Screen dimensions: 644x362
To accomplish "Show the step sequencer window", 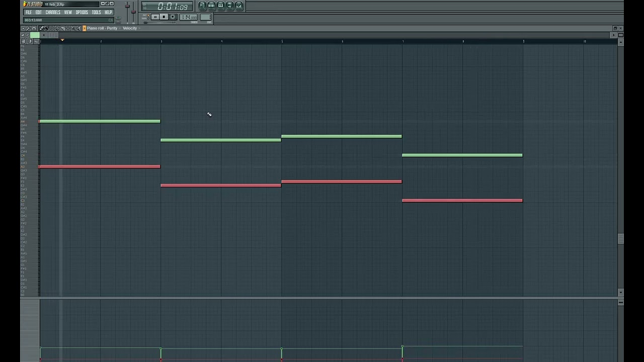I will tap(211, 6).
